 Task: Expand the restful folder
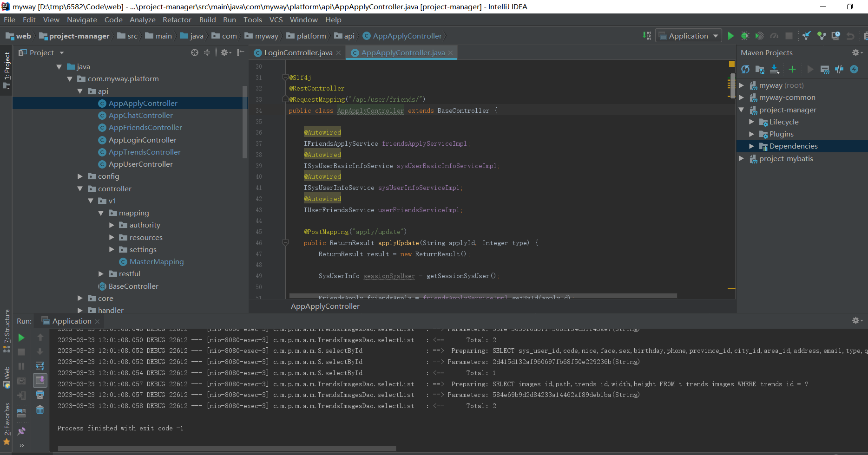(101, 274)
